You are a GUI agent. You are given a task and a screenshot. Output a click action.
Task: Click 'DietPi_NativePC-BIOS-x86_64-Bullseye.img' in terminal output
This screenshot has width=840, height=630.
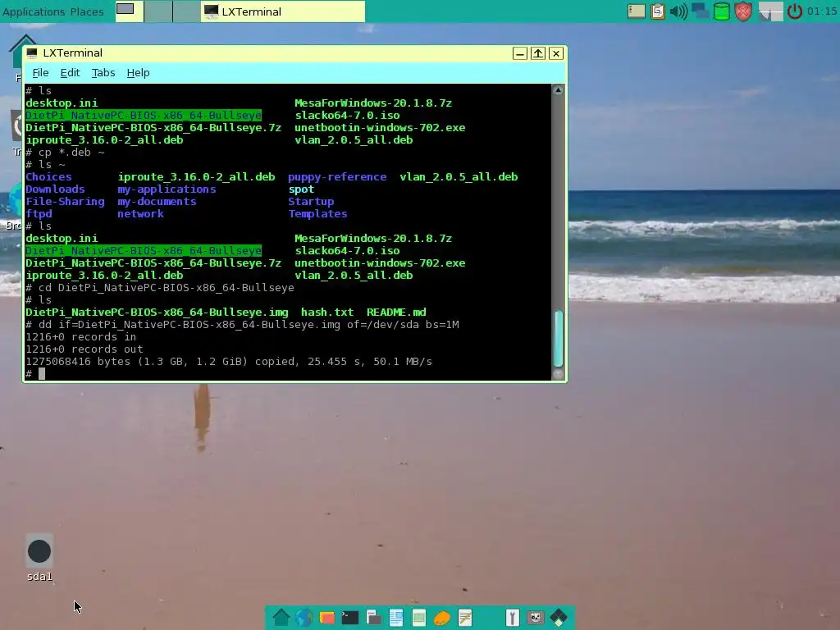point(157,313)
